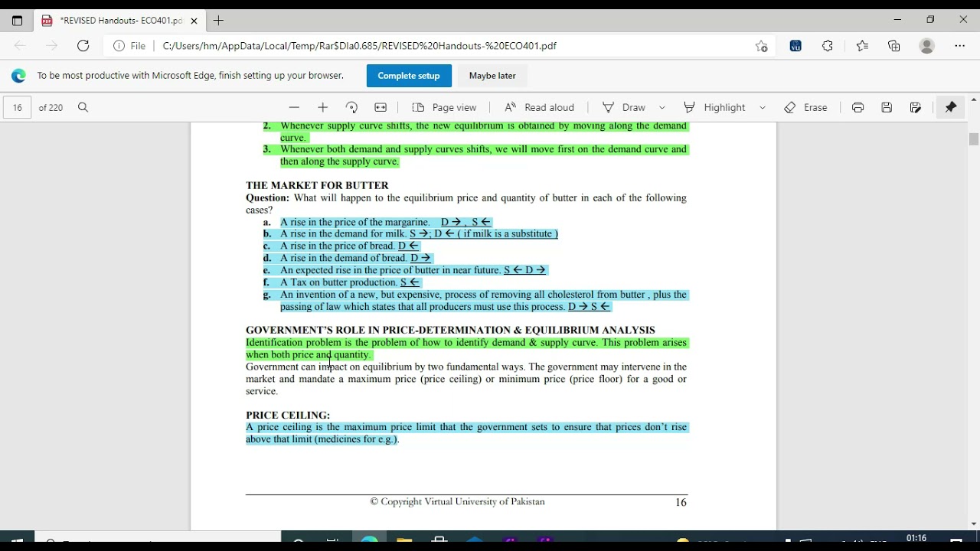Screen dimensions: 980x551
Task: Add this page to favorites
Action: 761,46
